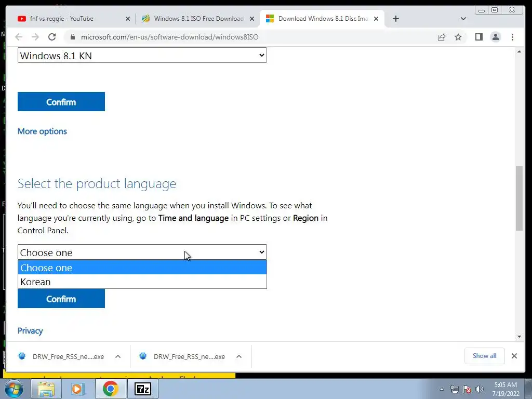Open Windows Explorer from the taskbar
Image resolution: width=532 pixels, height=399 pixels.
pos(46,389)
